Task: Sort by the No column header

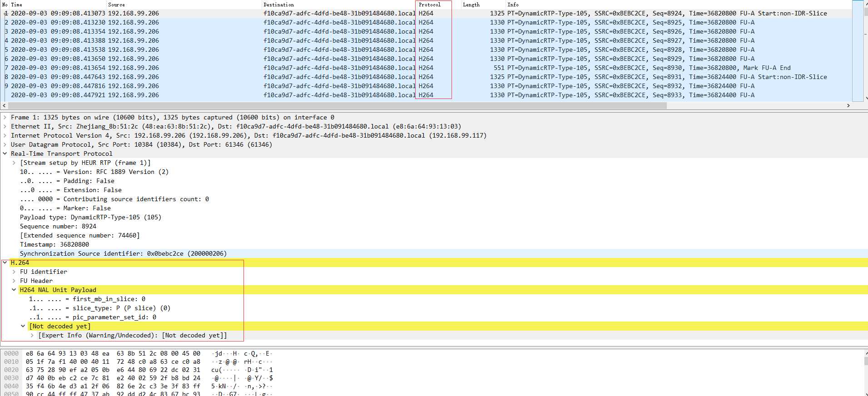Action: [x=5, y=5]
